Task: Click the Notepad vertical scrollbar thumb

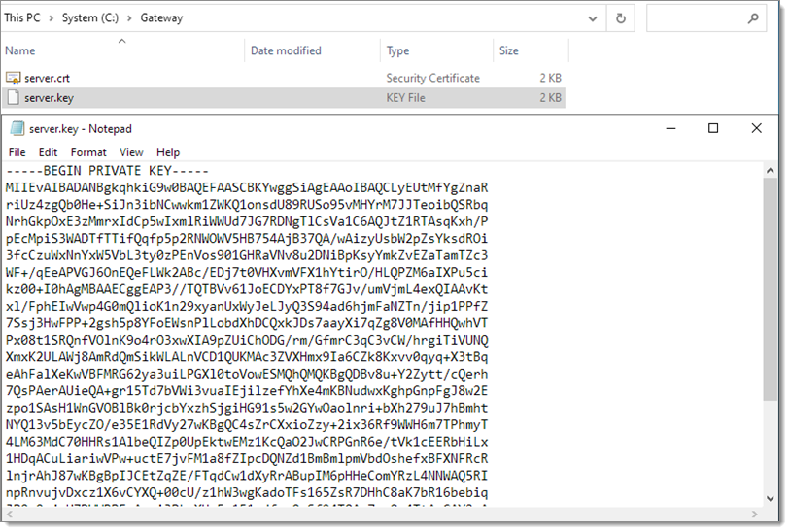Action: coord(770,289)
